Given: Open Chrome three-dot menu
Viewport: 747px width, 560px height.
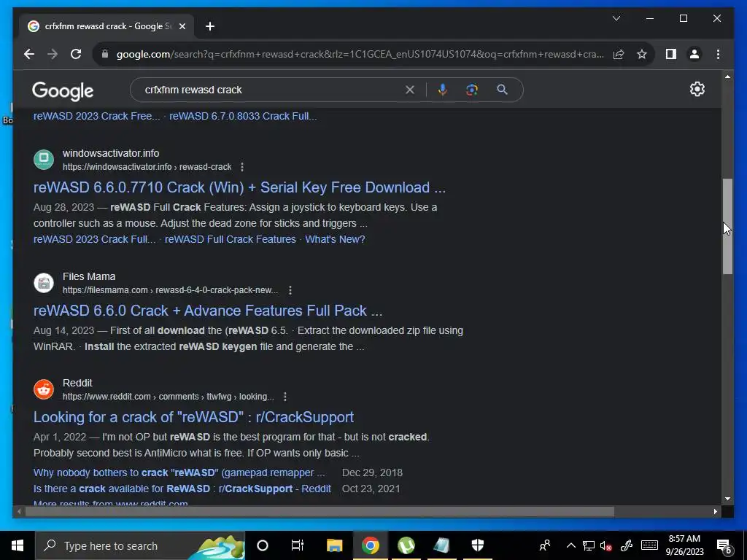Looking at the screenshot, I should click(718, 54).
